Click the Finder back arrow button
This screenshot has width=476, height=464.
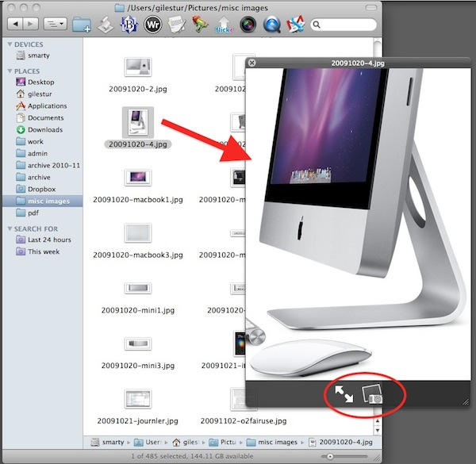coord(15,24)
